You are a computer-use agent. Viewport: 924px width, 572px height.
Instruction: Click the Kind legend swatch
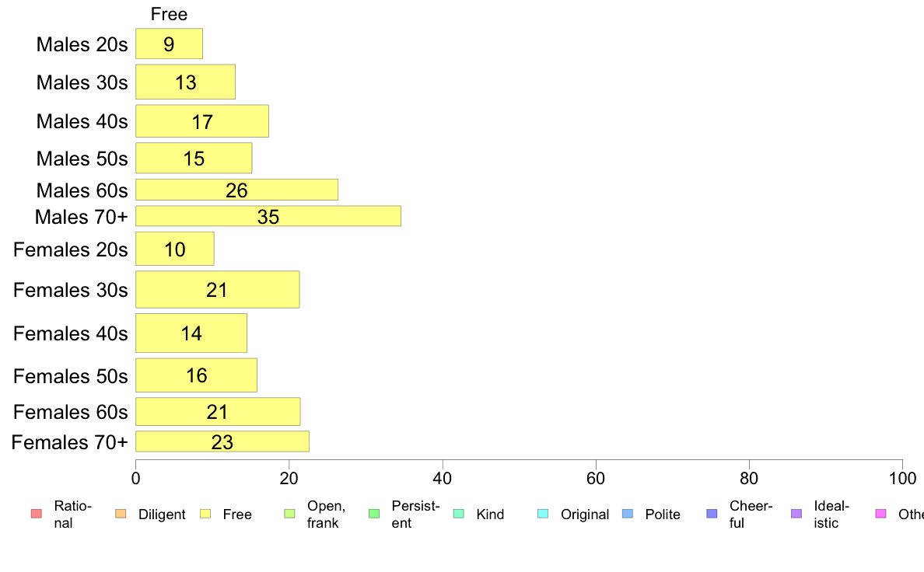tap(458, 514)
